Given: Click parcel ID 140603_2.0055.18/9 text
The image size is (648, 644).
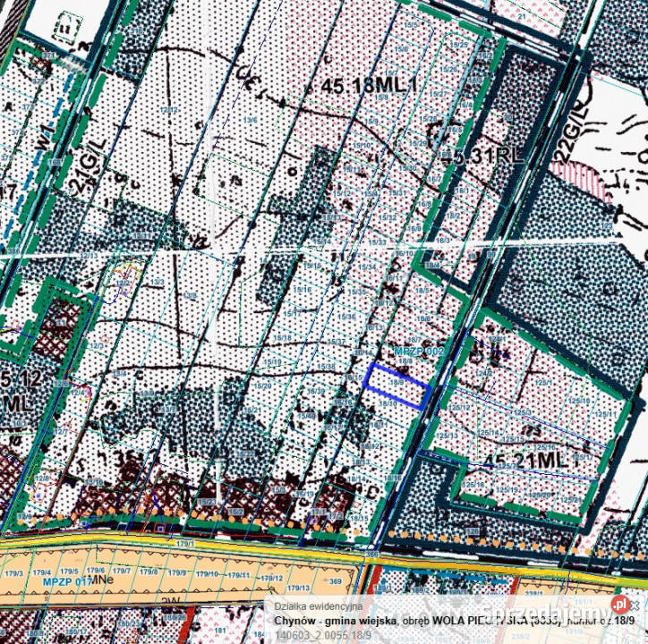Looking at the screenshot, I should [323, 635].
